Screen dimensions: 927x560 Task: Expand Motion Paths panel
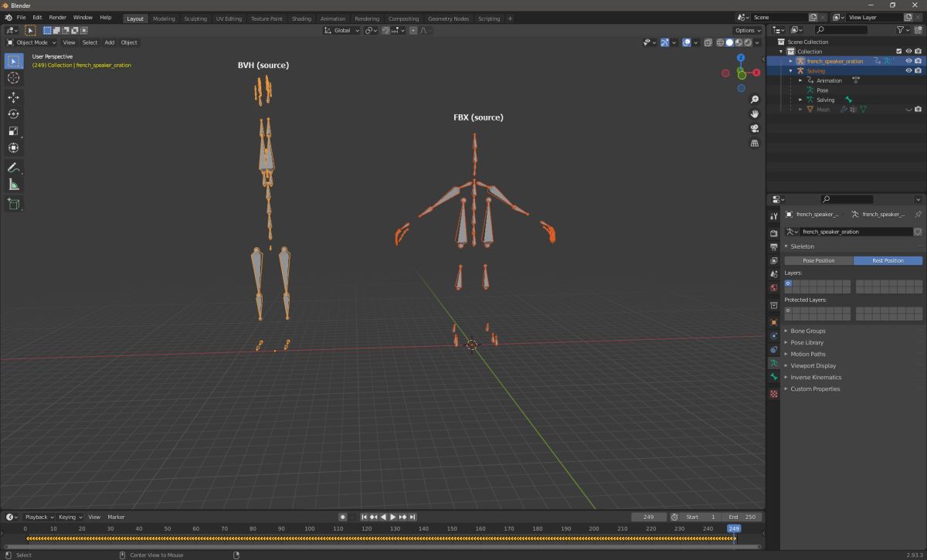[x=808, y=354]
